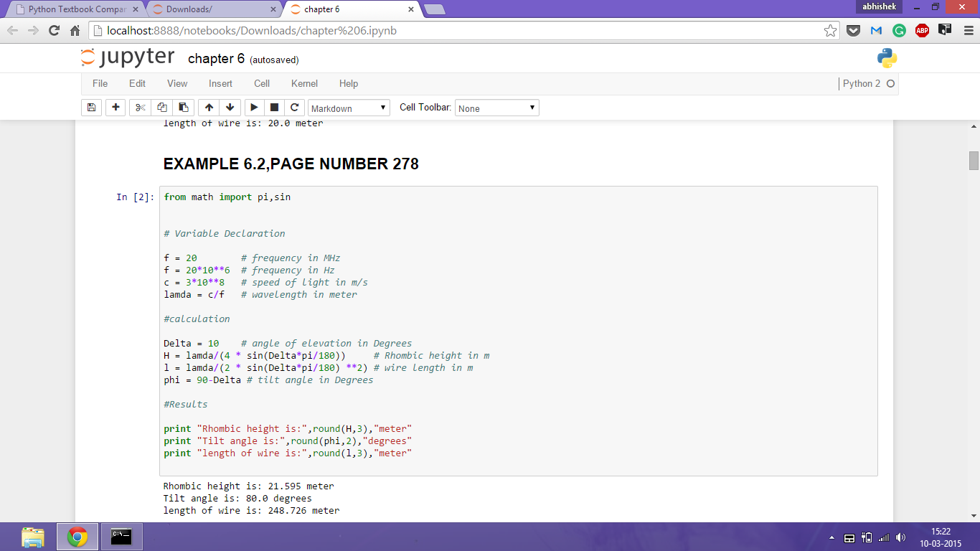Restart the kernel icon
Image resolution: width=980 pixels, height=551 pixels.
pos(294,108)
